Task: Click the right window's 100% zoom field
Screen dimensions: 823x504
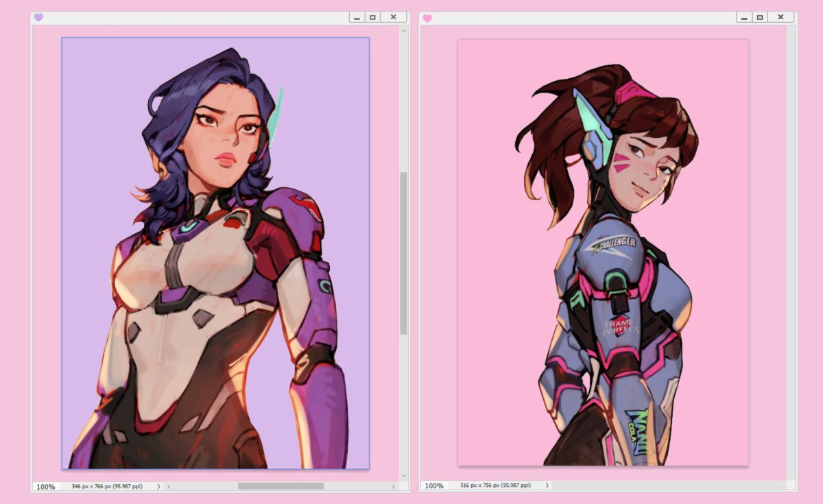Action: pos(434,485)
